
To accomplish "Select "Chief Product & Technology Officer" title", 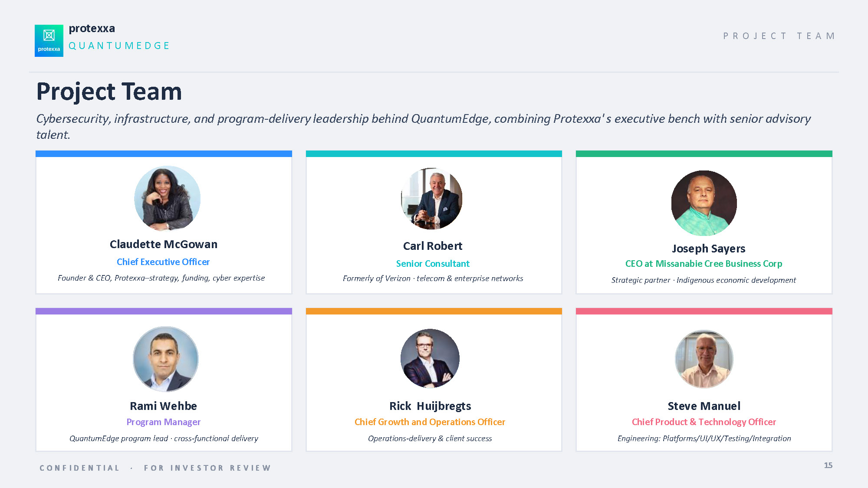I will pyautogui.click(x=704, y=422).
